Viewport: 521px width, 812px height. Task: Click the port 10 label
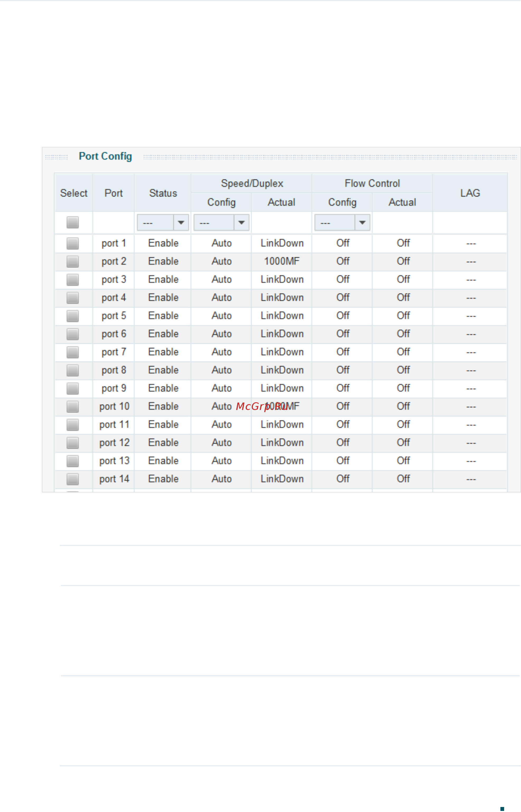coord(114,407)
